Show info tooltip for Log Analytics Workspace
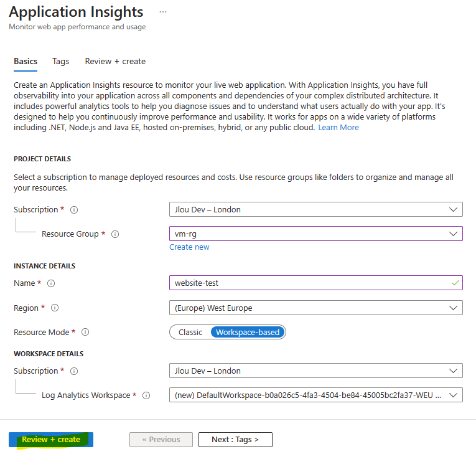 (x=146, y=395)
